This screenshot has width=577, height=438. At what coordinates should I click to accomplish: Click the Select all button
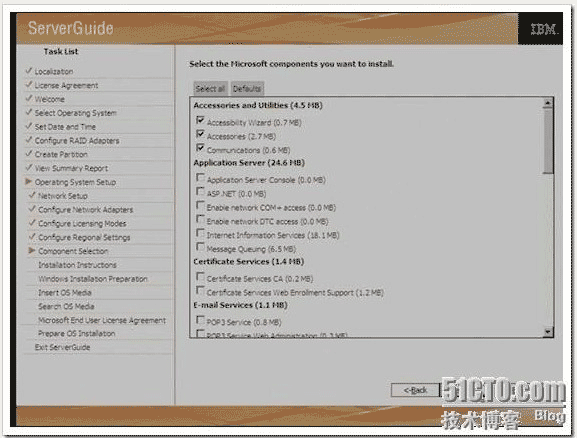click(x=210, y=89)
